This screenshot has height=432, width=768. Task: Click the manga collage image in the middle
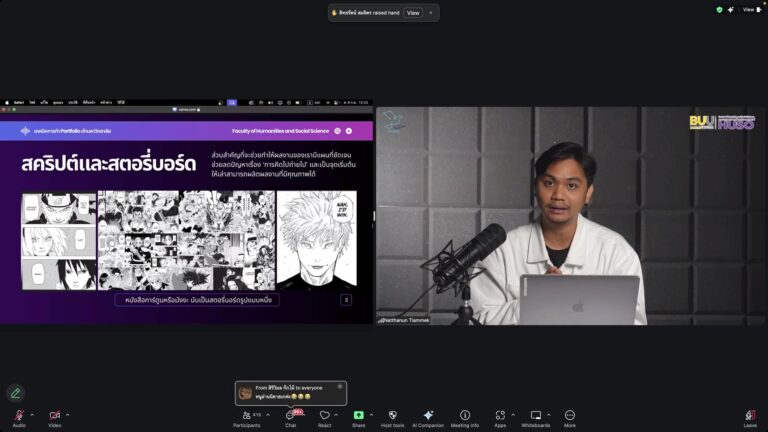click(187, 240)
